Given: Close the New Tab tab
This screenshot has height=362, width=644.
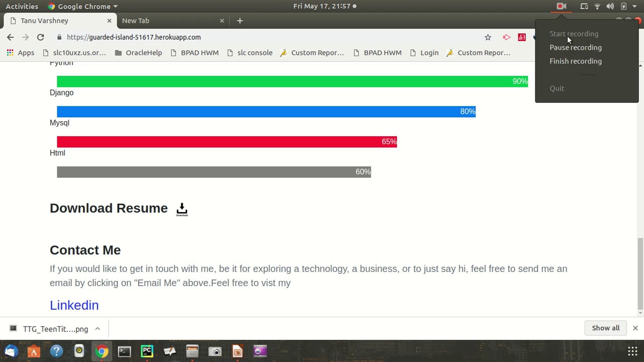Looking at the screenshot, I should [222, 21].
